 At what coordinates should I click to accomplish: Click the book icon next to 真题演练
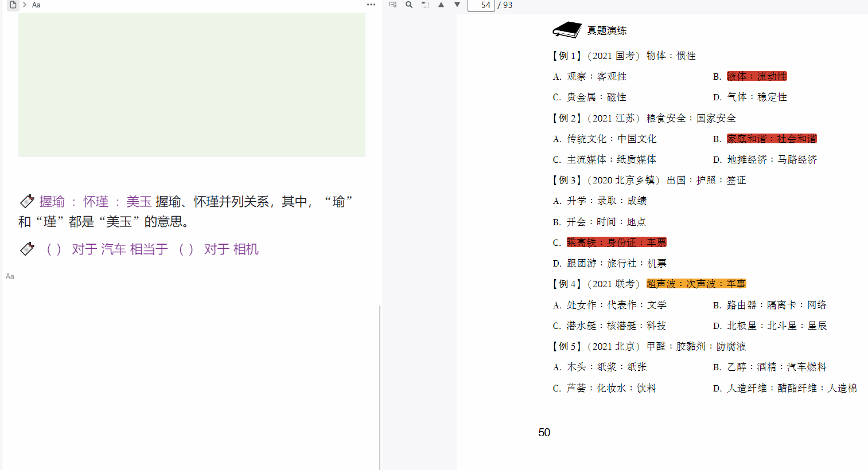[x=566, y=29]
